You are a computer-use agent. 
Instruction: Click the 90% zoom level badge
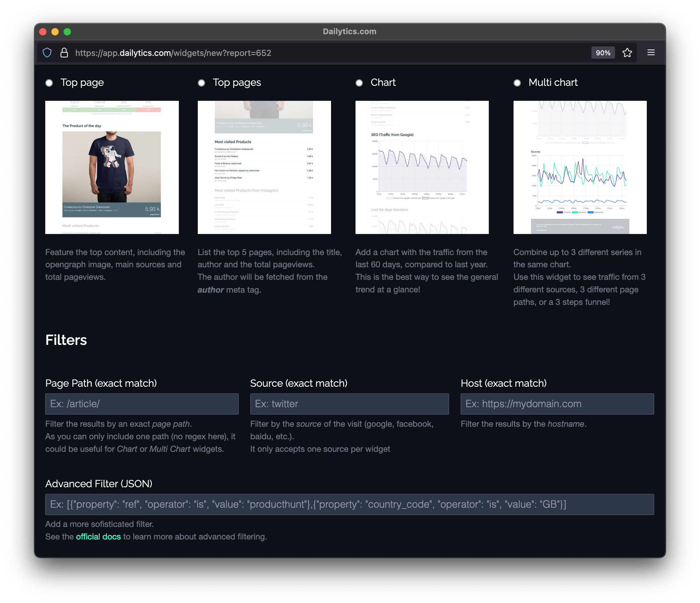[x=603, y=53]
